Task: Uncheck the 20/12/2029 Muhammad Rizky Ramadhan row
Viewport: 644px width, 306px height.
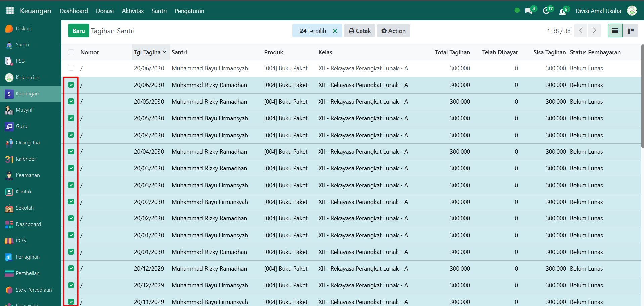Action: click(71, 268)
